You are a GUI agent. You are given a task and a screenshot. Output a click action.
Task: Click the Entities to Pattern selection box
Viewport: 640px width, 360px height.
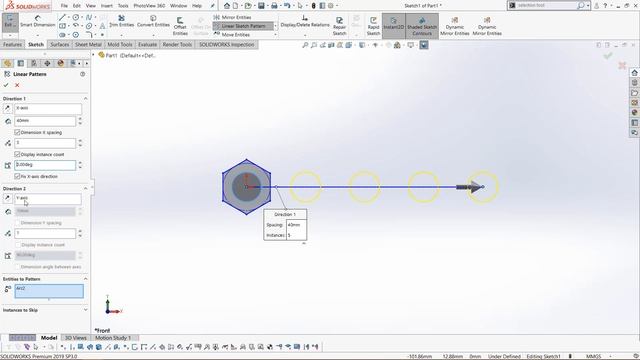click(x=49, y=291)
